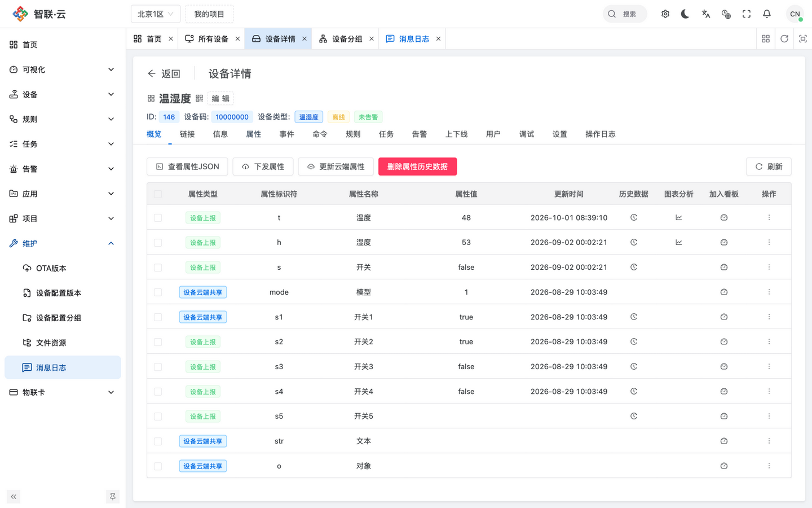
Task: Open the 操作日志 tab
Action: 601,134
